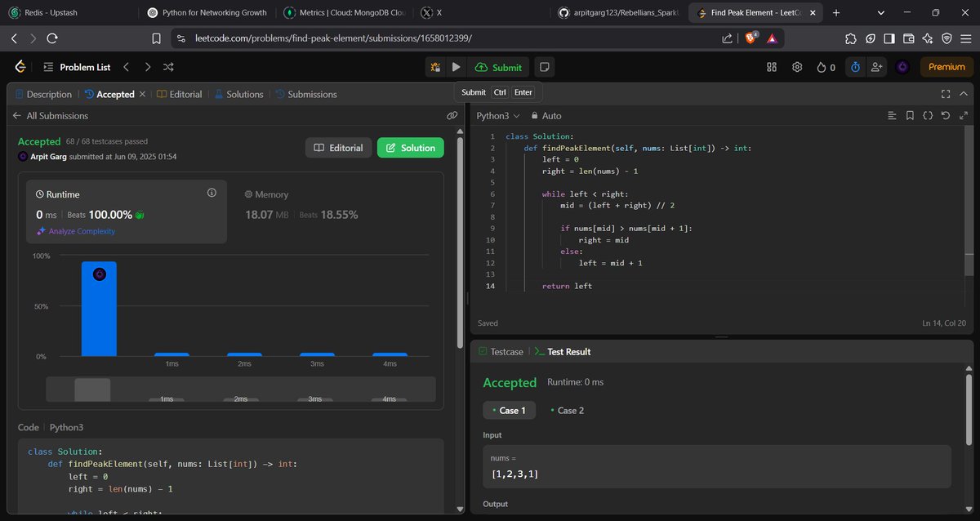Open a new browser tab
This screenshot has width=980, height=521.
(836, 13)
